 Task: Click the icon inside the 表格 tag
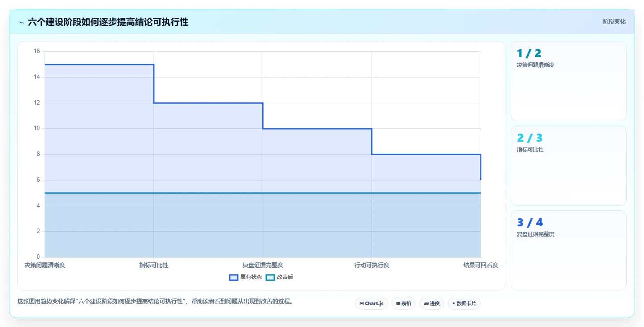tap(398, 303)
